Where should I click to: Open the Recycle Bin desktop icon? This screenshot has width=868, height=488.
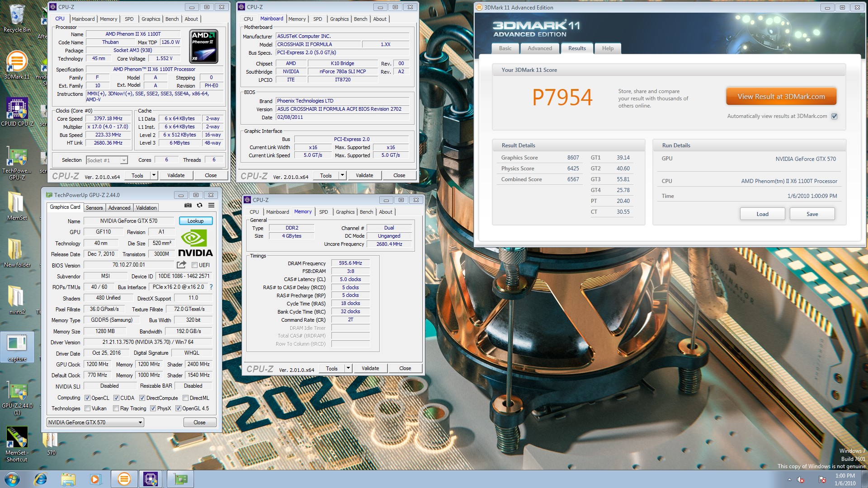[x=17, y=18]
